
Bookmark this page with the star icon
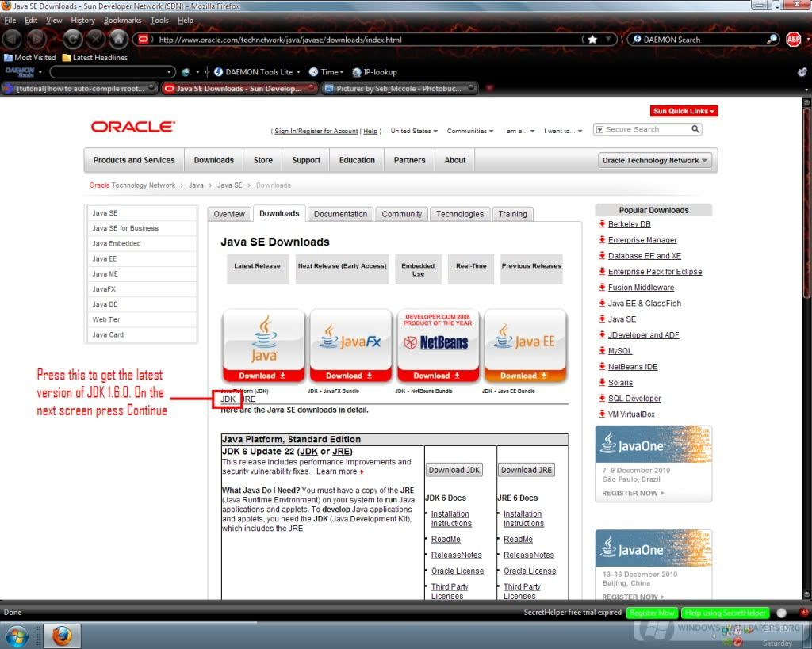pyautogui.click(x=592, y=40)
